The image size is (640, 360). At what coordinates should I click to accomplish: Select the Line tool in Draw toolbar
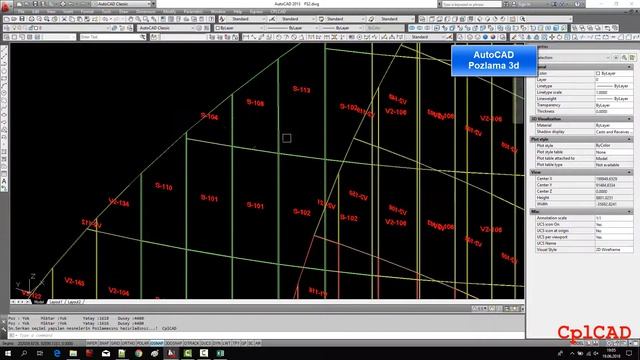point(4,49)
